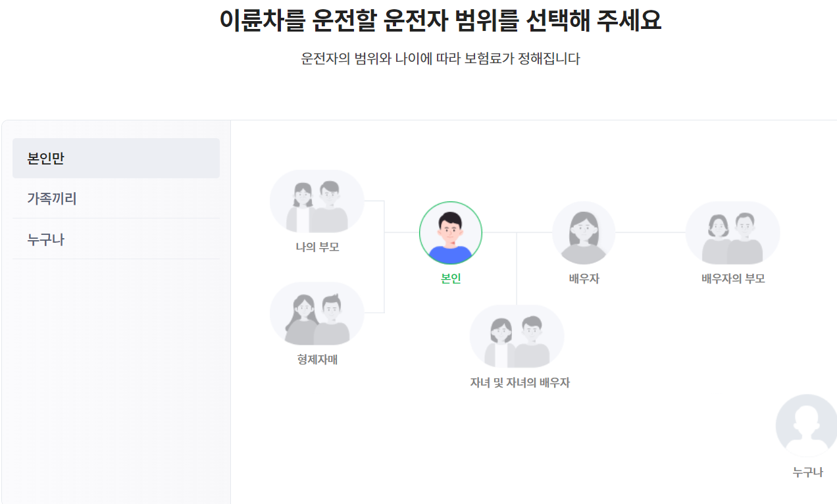Click the subtitle about 보험료가 정해집니다

pos(440,59)
